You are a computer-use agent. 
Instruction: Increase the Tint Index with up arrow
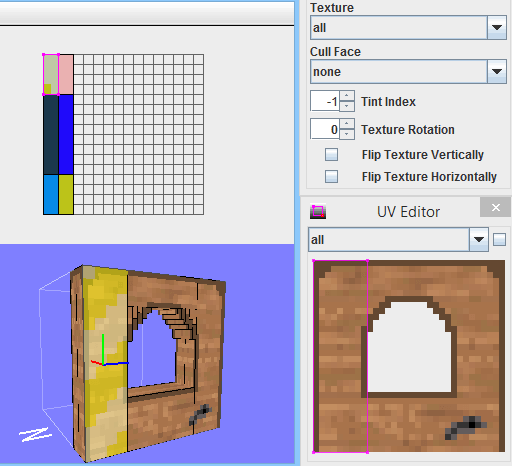347,96
